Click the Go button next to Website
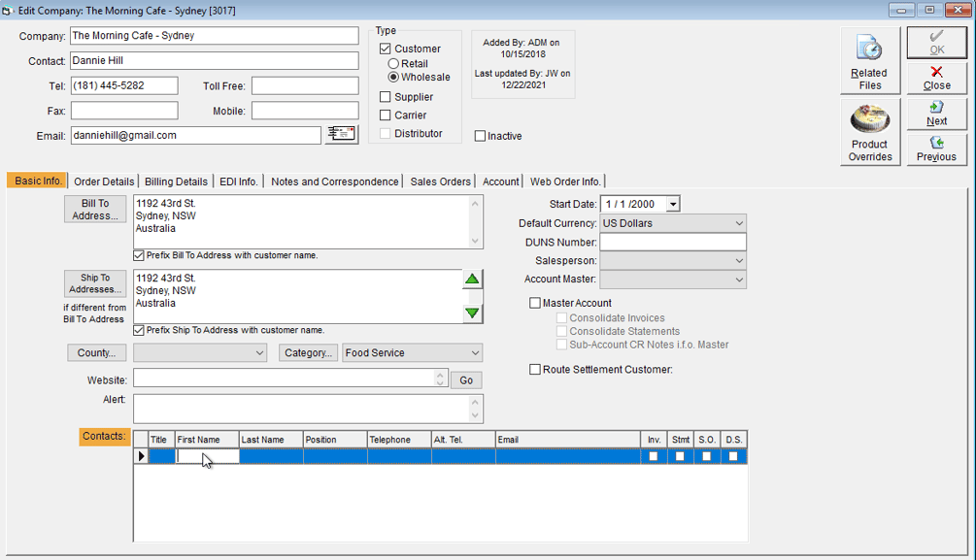Image resolution: width=976 pixels, height=560 pixels. click(x=466, y=380)
